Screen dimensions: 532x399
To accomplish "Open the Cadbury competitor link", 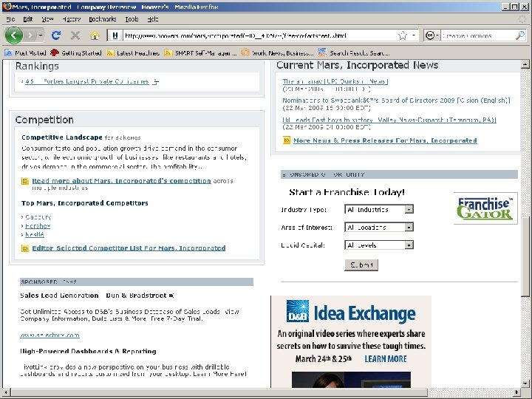I will click(x=38, y=217).
